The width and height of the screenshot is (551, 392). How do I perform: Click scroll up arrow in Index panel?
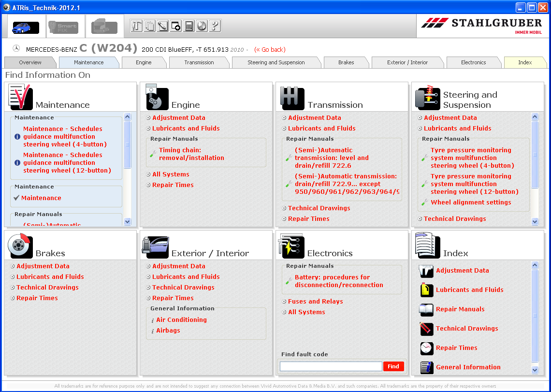(x=535, y=265)
